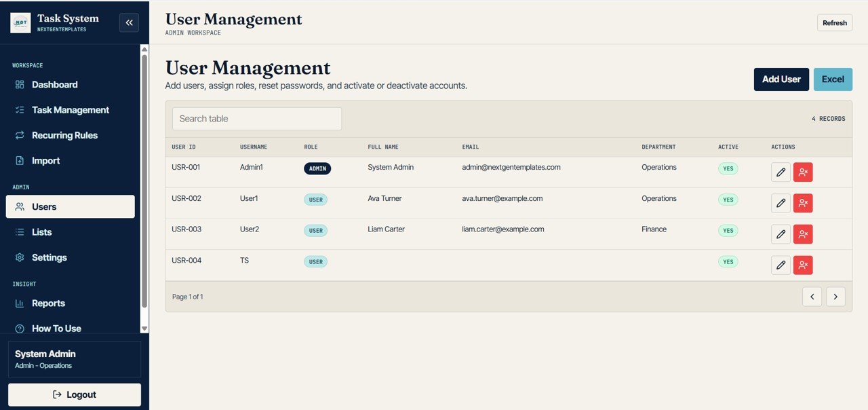Click the Settings gear icon
Viewport: 868px width, 410px height.
click(x=20, y=257)
